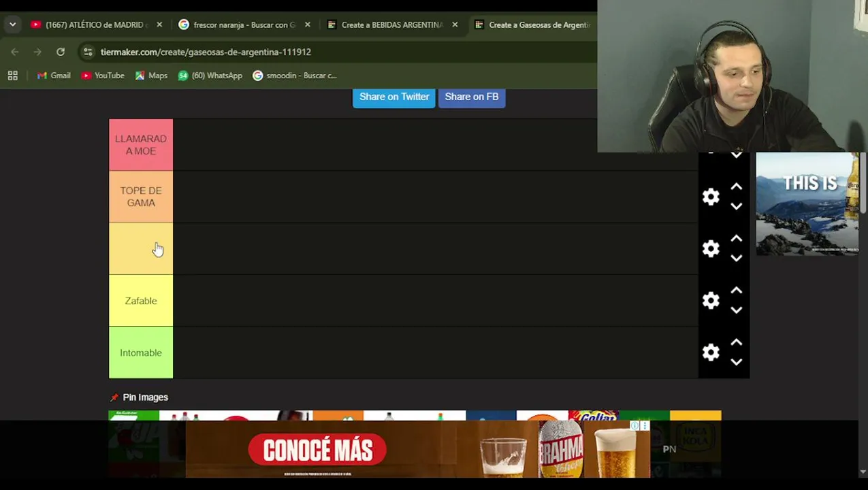Move TOPE DE GAMA row up
Viewport: 868px width, 490px height.
(736, 186)
